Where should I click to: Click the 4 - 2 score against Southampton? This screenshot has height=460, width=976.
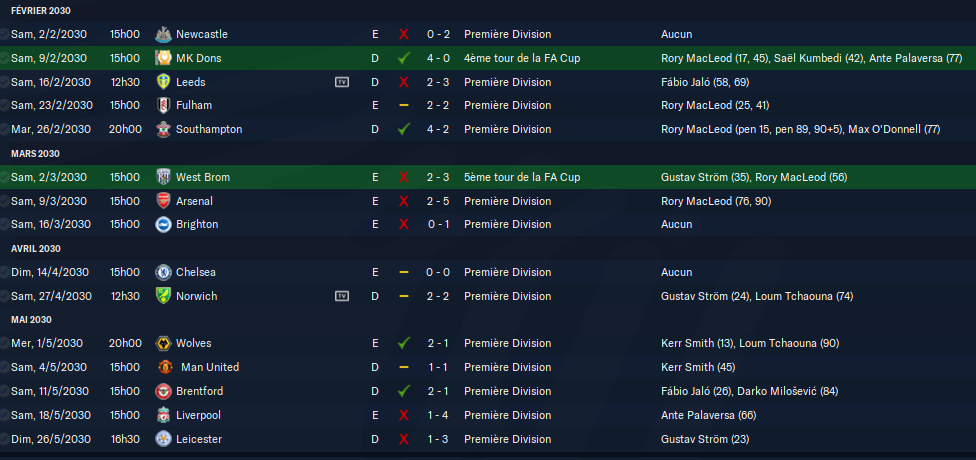click(438, 129)
